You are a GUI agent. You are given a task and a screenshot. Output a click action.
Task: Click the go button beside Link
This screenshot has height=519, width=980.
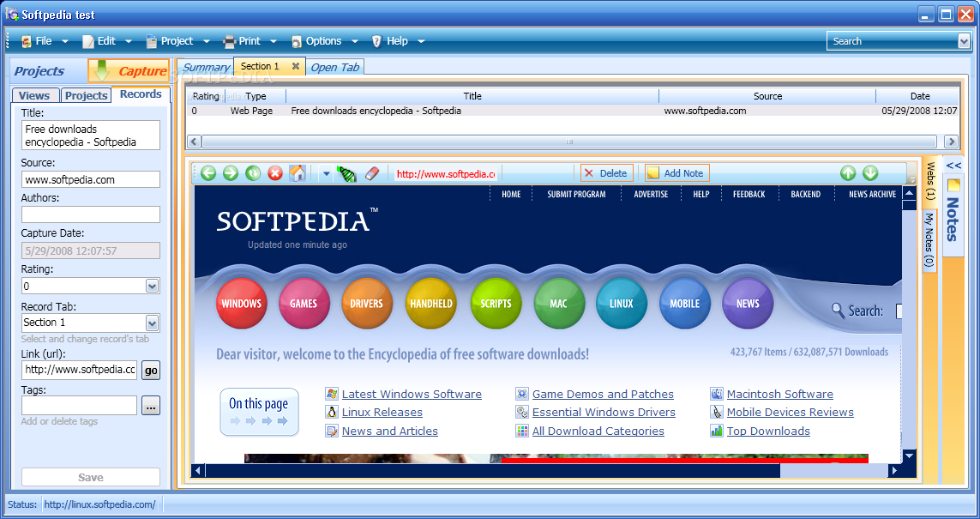click(151, 371)
